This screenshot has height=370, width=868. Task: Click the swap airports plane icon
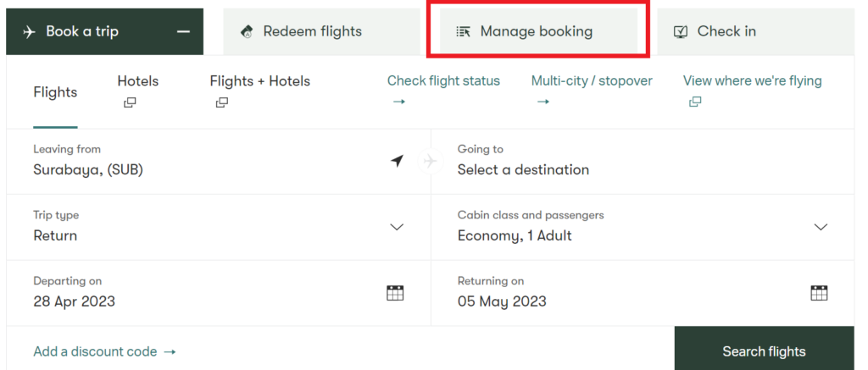pos(430,161)
